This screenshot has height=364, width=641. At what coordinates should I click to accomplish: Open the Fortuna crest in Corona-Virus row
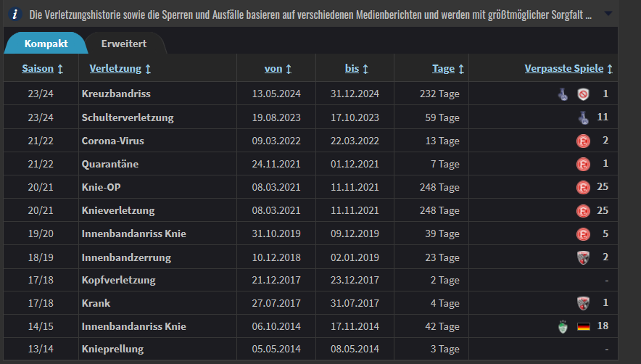(584, 141)
